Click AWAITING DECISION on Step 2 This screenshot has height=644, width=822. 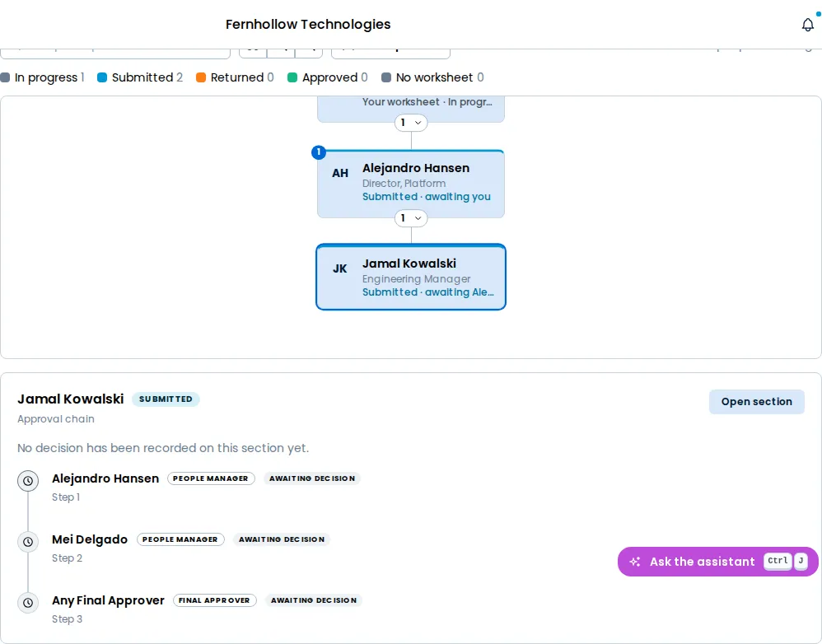(x=282, y=539)
